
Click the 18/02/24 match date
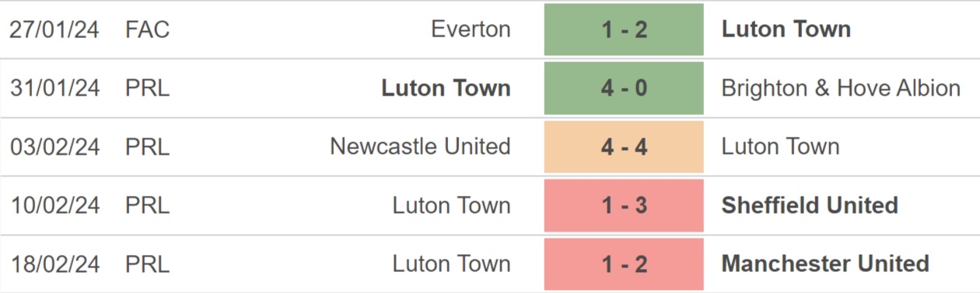click(55, 263)
